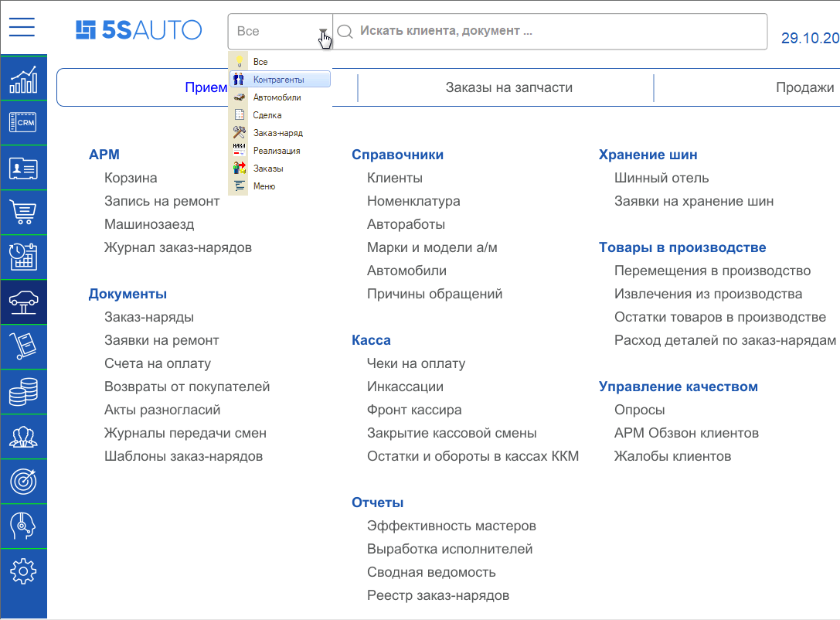
Task: Open Шинный отель under Хранение шин
Action: 661,177
